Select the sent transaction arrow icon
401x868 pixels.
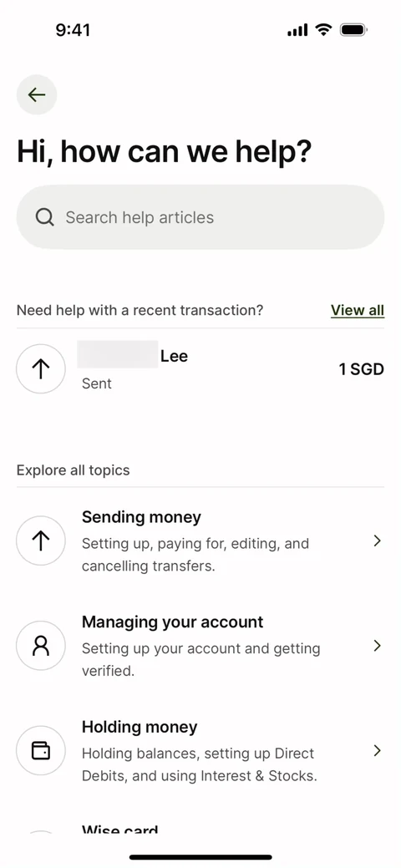click(41, 368)
